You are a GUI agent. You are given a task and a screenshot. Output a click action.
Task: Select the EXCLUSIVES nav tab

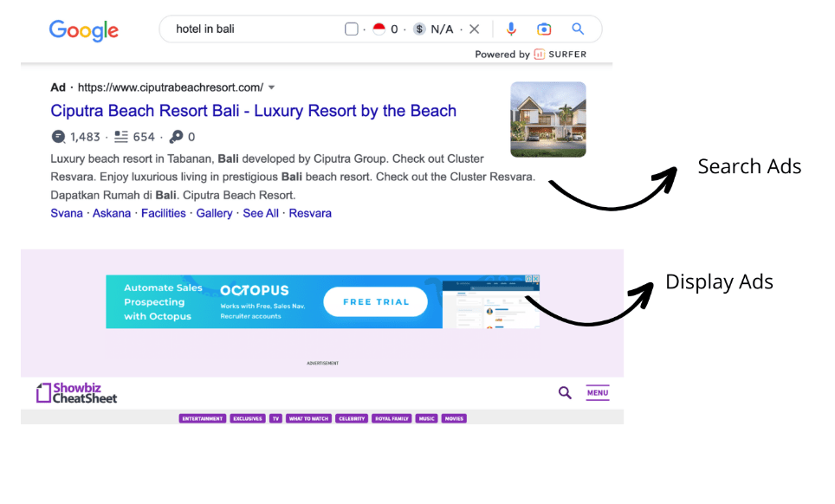click(x=248, y=419)
